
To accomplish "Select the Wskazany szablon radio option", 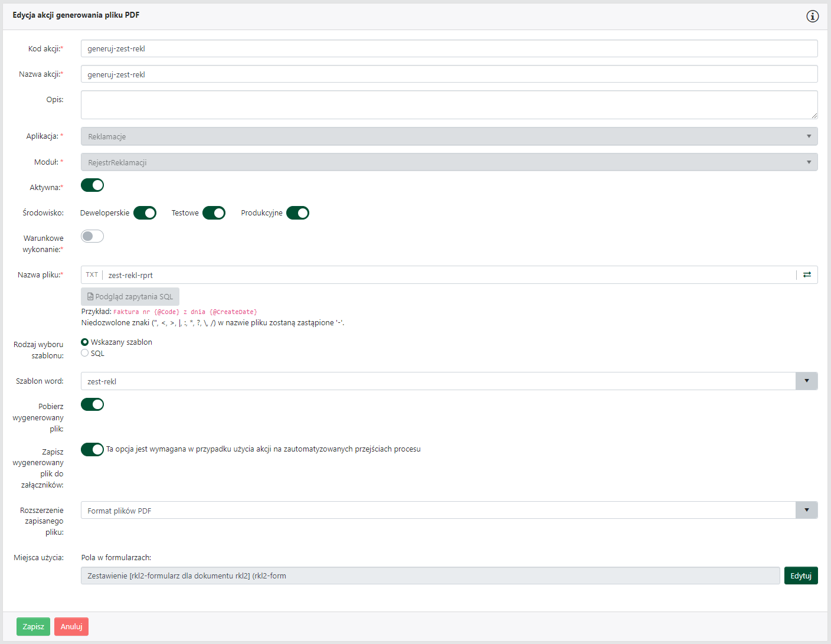I will (85, 342).
